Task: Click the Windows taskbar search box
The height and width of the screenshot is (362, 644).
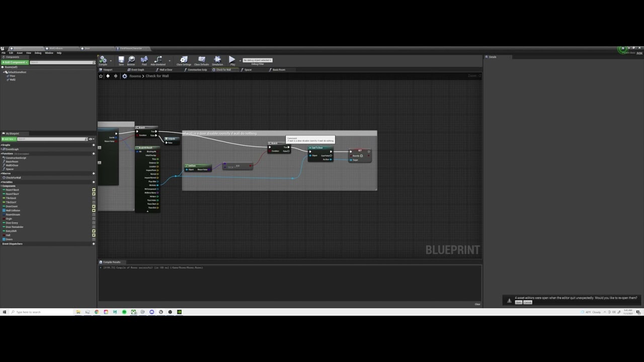Action: [41, 312]
